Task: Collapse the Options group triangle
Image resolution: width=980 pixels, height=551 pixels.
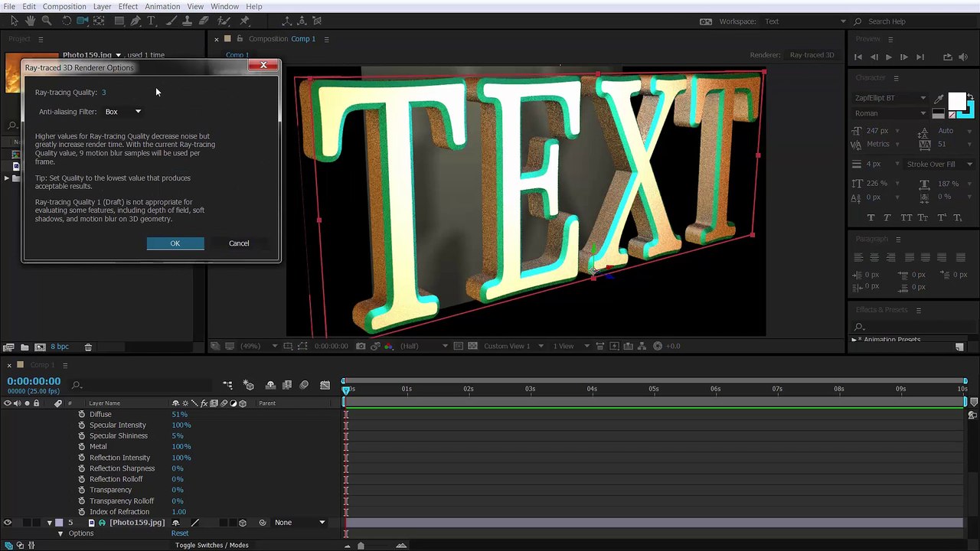Action: 60,533
